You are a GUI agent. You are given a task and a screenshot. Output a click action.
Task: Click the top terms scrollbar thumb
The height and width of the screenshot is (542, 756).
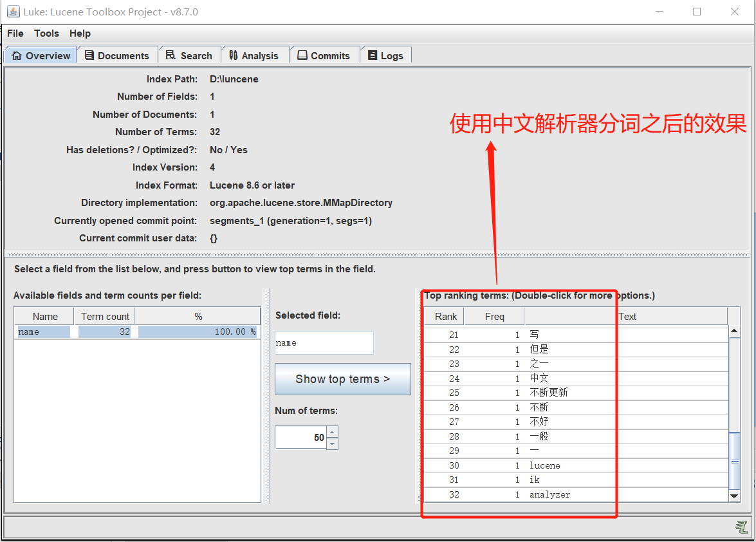735,461
